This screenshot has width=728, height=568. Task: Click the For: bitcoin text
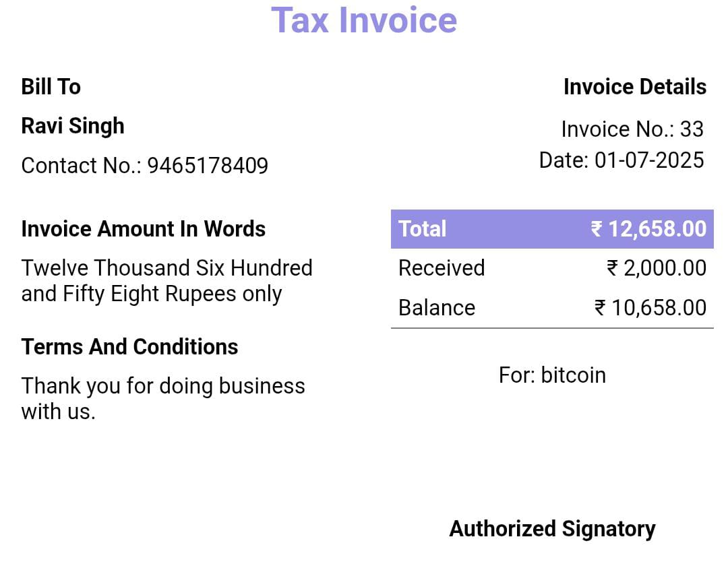tap(552, 375)
